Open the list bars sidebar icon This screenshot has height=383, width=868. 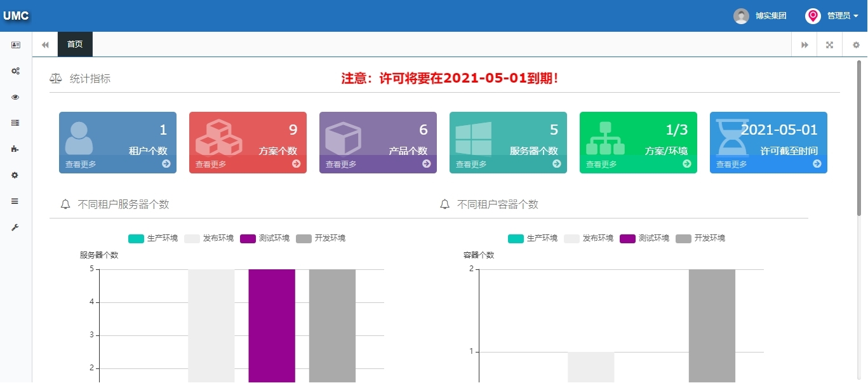16,201
